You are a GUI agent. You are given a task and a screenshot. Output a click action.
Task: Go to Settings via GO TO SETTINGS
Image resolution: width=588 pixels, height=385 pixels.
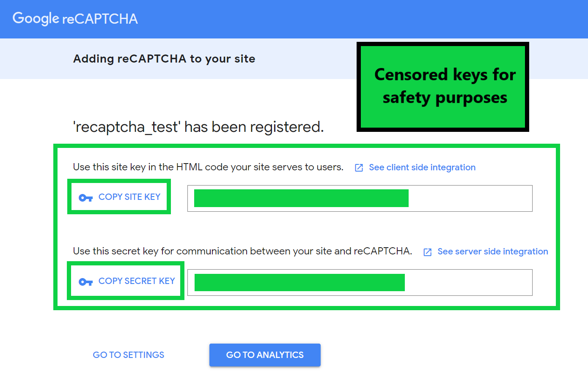[x=129, y=355]
